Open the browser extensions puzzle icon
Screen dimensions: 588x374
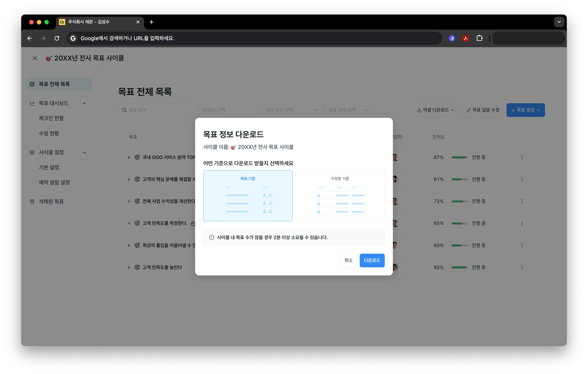pyautogui.click(x=479, y=38)
